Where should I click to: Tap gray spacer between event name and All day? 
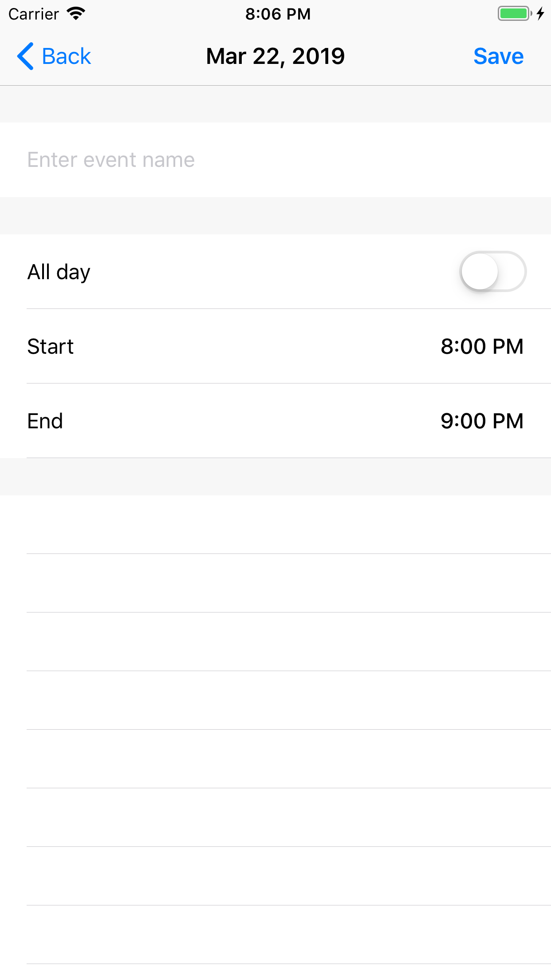click(275, 216)
